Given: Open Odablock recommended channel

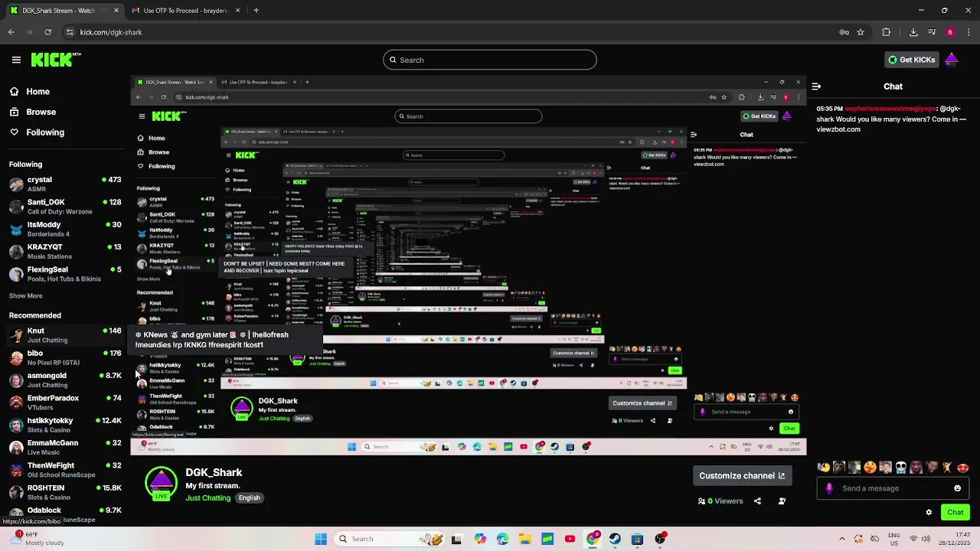Looking at the screenshot, I should [x=65, y=514].
